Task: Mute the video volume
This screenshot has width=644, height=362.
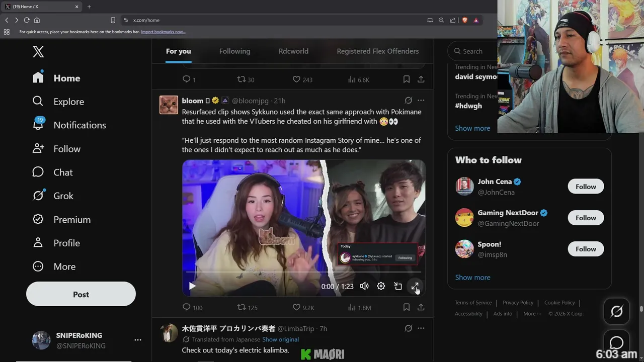Action: click(364, 286)
